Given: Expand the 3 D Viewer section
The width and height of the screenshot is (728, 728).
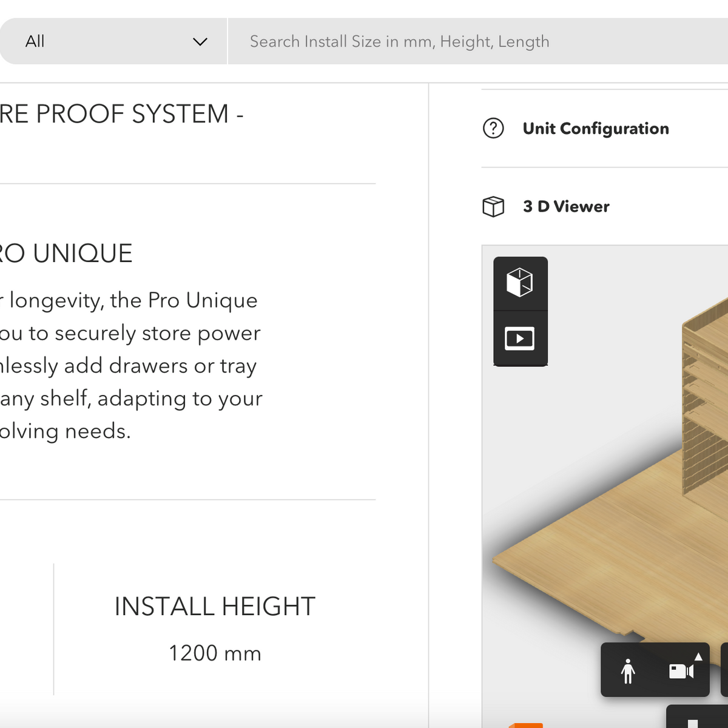Looking at the screenshot, I should pyautogui.click(x=566, y=206).
